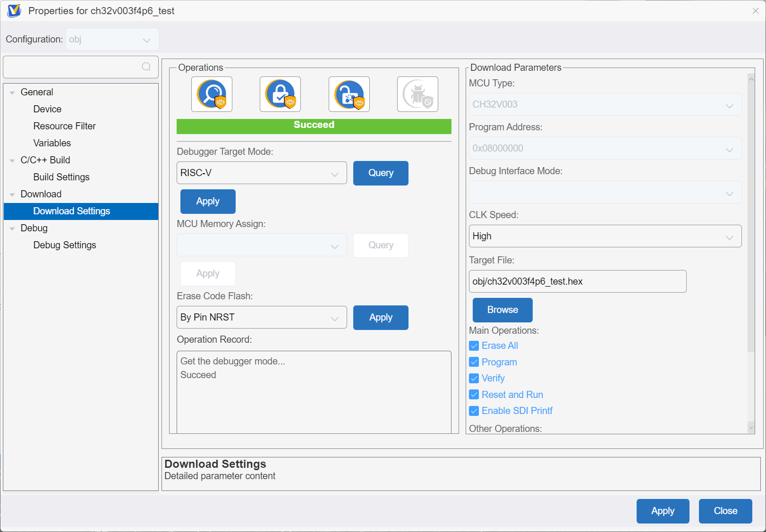Open Debugger Target Mode RISC-V dropdown
Screen dimensions: 766x532
pyautogui.click(x=262, y=173)
